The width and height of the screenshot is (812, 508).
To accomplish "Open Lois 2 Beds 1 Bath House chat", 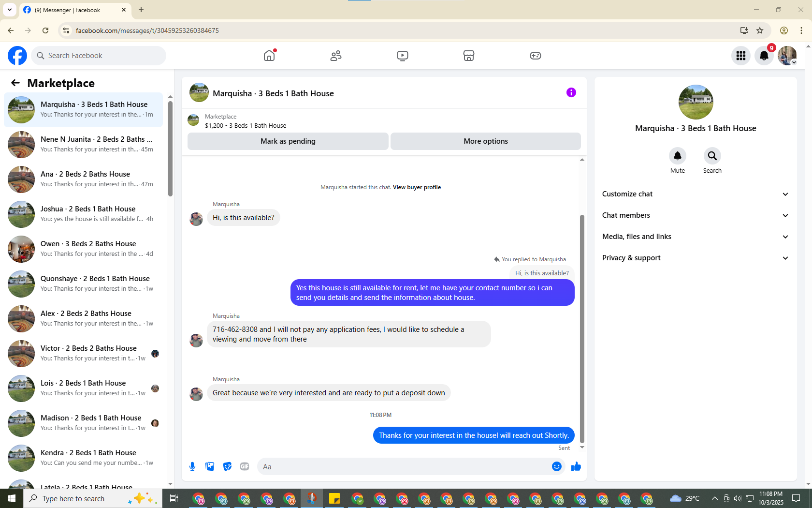I will (x=83, y=388).
